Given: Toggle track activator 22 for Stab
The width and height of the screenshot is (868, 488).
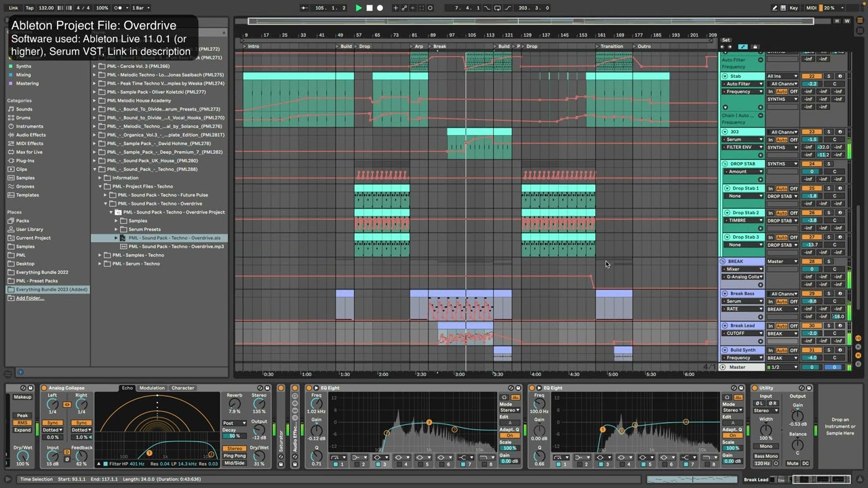Looking at the screenshot, I should click(x=812, y=77).
